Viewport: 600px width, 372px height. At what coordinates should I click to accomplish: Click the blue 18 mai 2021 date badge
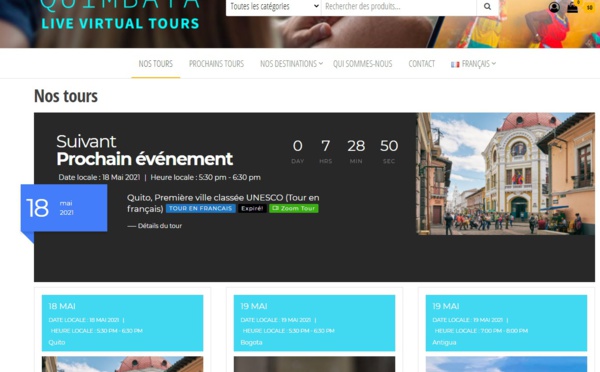tap(64, 208)
